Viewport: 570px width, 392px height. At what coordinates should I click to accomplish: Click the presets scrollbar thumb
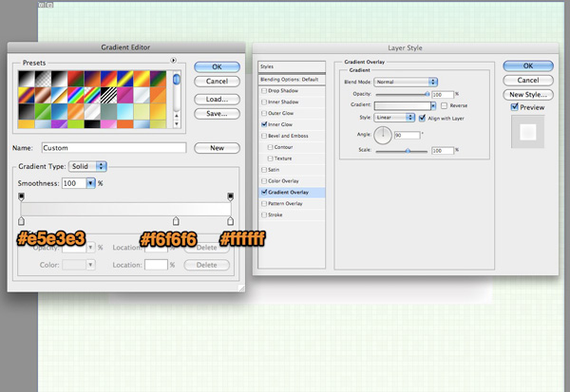(177, 79)
